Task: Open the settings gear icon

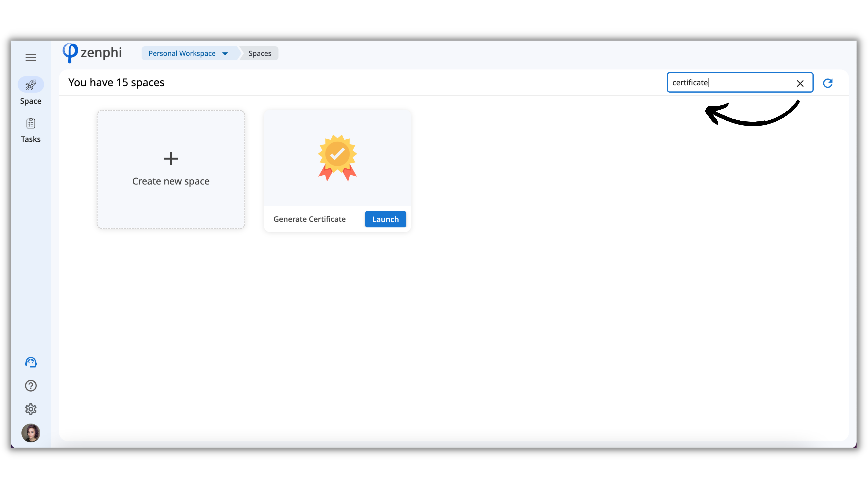Action: pos(31,409)
